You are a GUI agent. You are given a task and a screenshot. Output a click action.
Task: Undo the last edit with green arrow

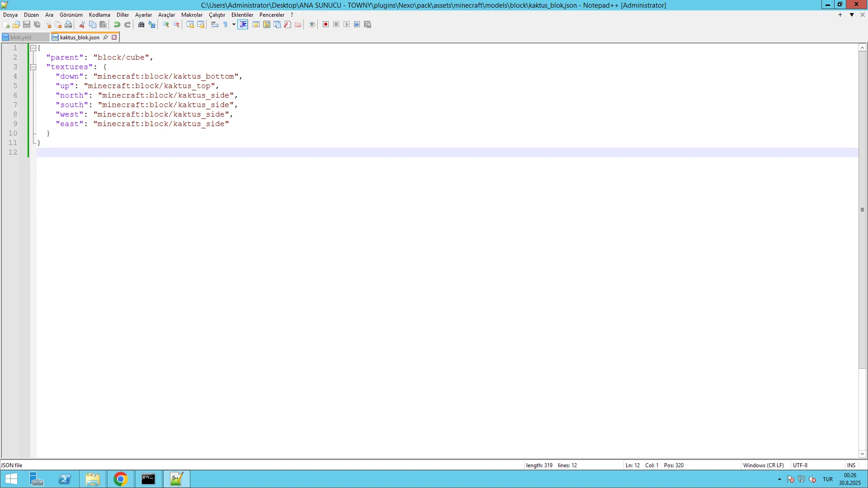tap(117, 24)
